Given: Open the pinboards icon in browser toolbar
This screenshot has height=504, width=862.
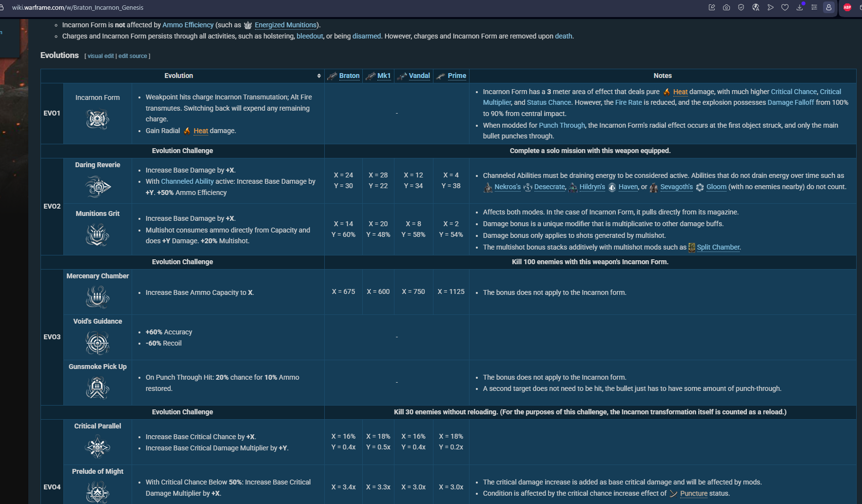Looking at the screenshot, I should (712, 7).
